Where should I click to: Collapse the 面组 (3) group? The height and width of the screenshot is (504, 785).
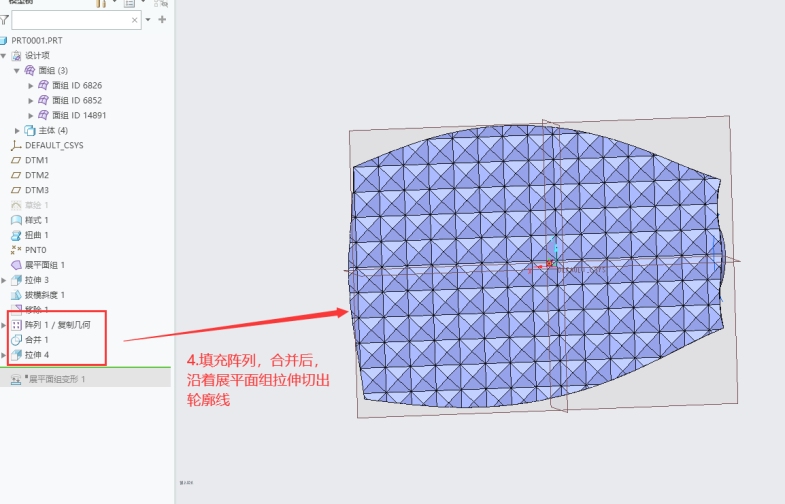[x=17, y=71]
